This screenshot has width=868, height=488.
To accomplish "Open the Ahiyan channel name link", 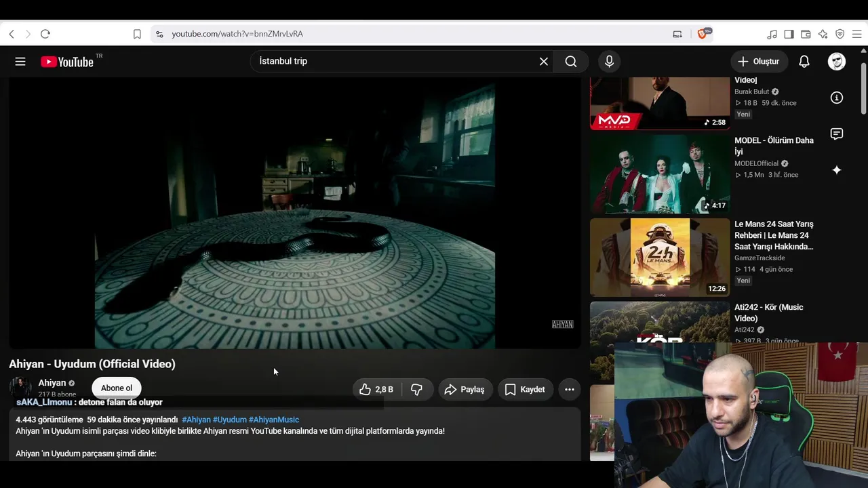I will coord(52,383).
